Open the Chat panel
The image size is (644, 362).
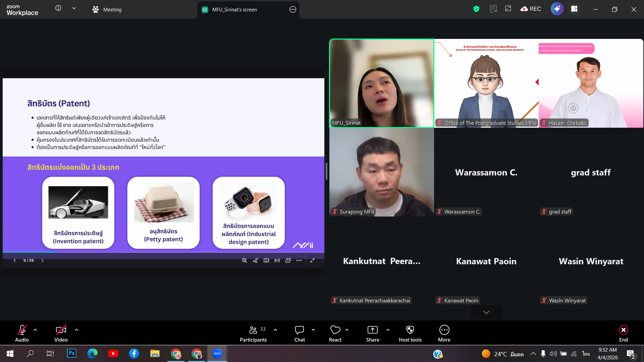(x=299, y=334)
